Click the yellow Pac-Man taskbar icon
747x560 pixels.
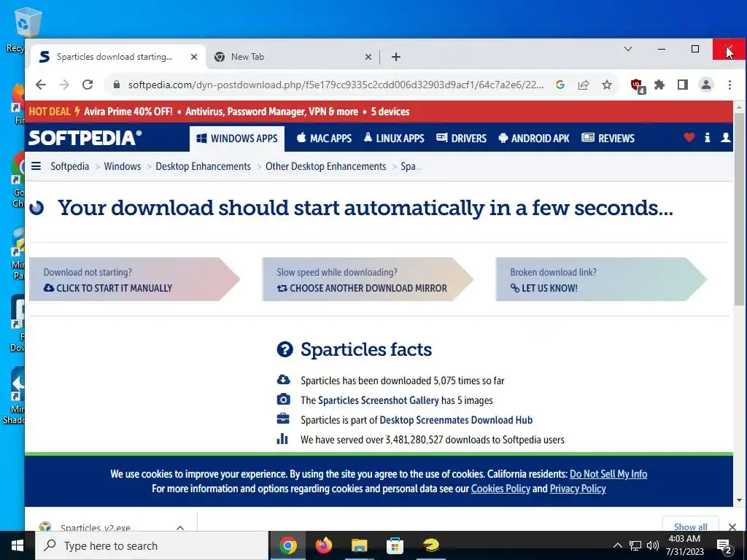430,545
